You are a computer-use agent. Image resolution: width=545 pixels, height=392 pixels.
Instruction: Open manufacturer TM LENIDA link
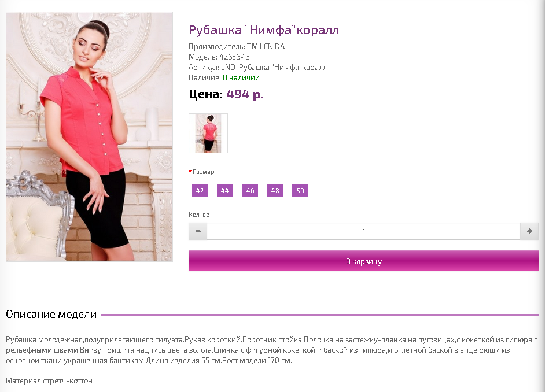pos(266,46)
